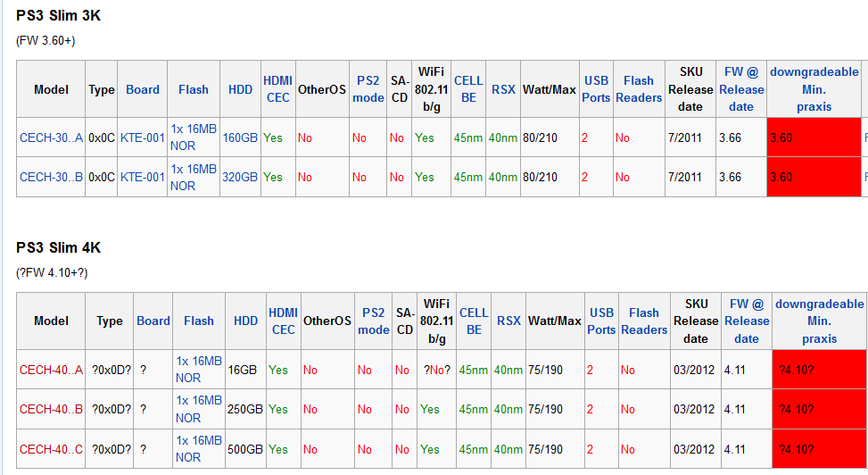
Task: Click red ?4.10? cell in CECH-40..C row
Action: pyautogui.click(x=819, y=449)
